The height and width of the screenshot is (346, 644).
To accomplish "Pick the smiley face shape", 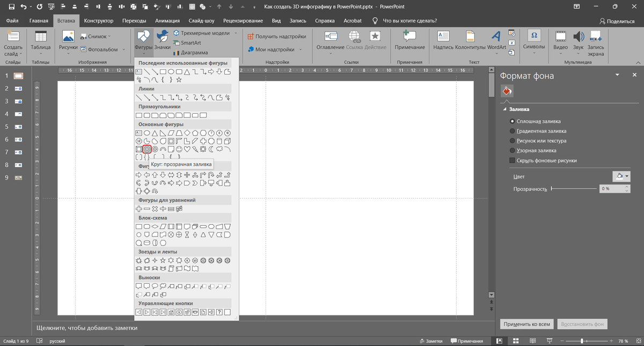I will (x=179, y=149).
